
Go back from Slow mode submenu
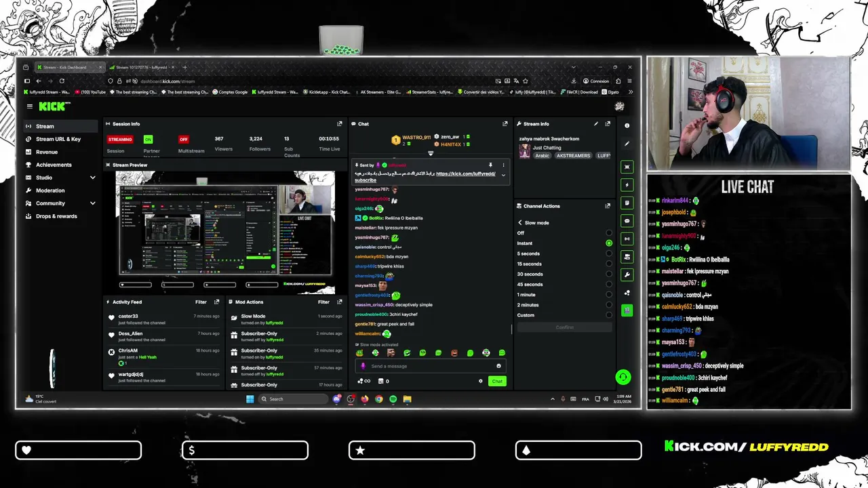coord(520,222)
